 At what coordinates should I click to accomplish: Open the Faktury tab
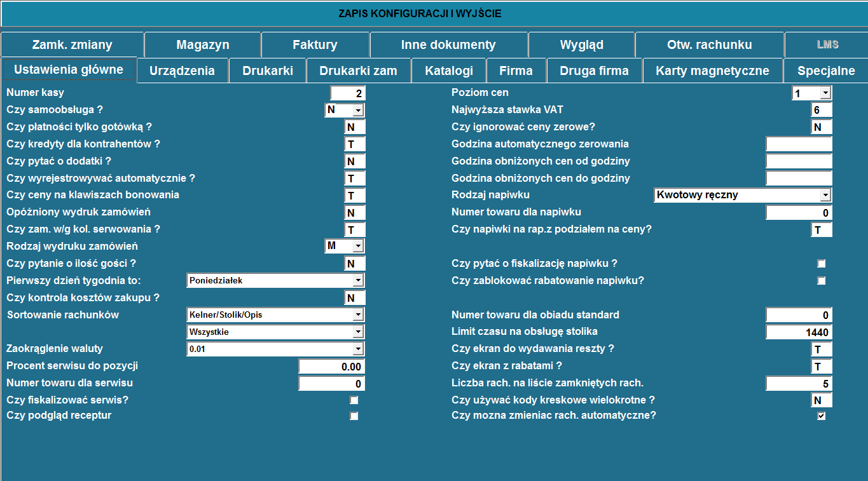tap(315, 44)
